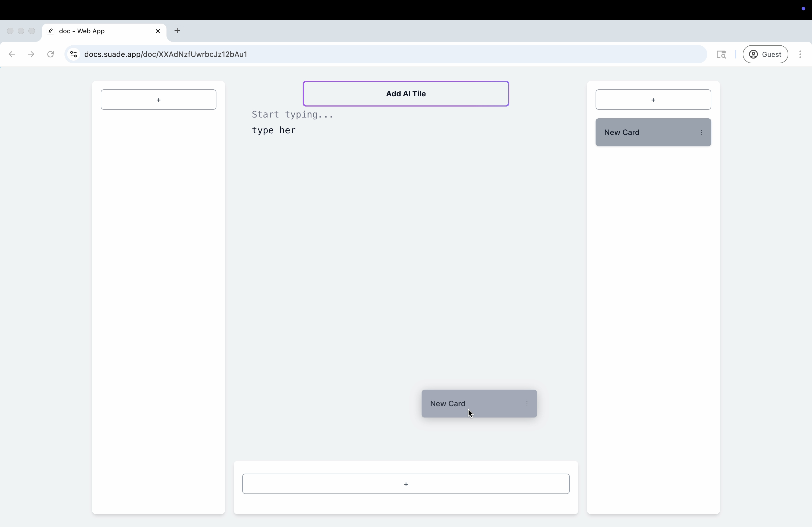Close the 'doc - Web App' tab
This screenshot has height=527, width=812.
pyautogui.click(x=158, y=31)
